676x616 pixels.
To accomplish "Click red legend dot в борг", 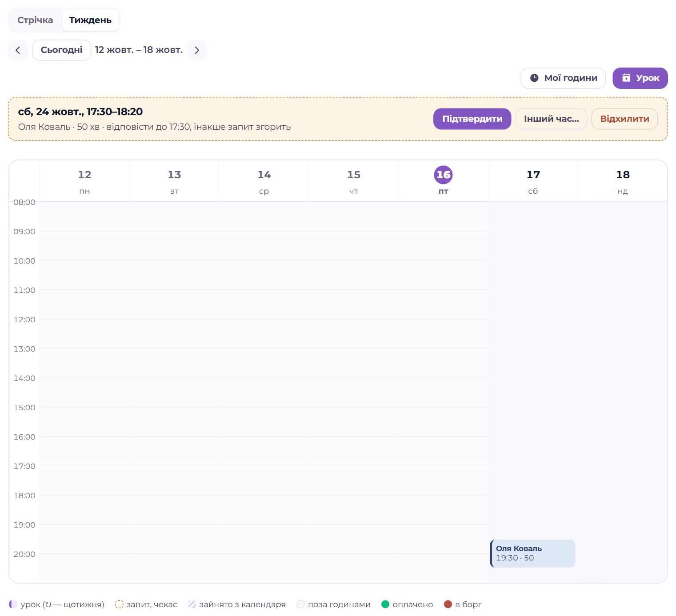I will (448, 604).
